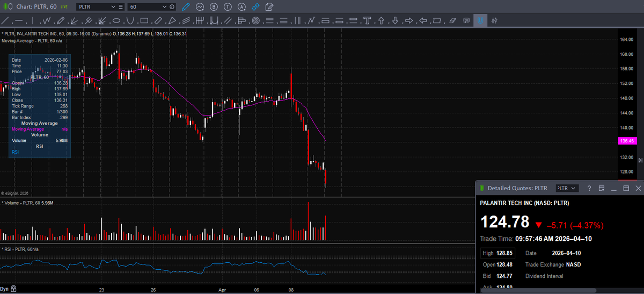
Task: Click the clock icon beside interval box
Action: [172, 7]
